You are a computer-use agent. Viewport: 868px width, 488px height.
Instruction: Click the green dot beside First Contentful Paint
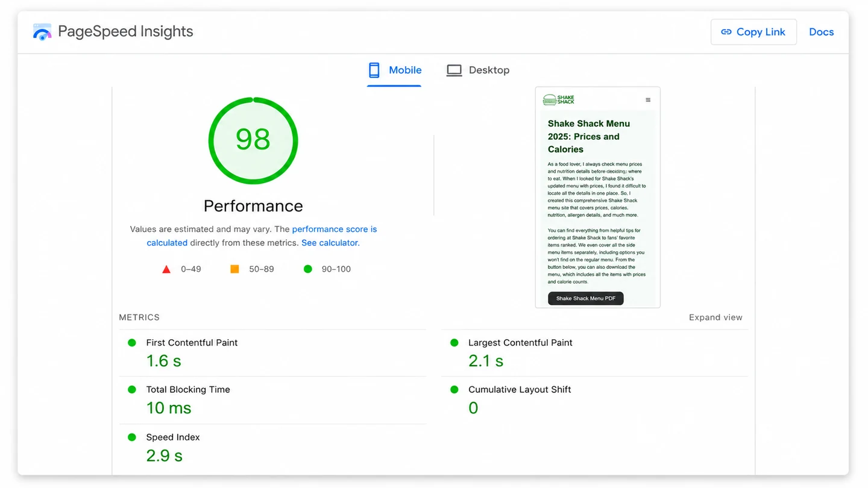(x=132, y=342)
